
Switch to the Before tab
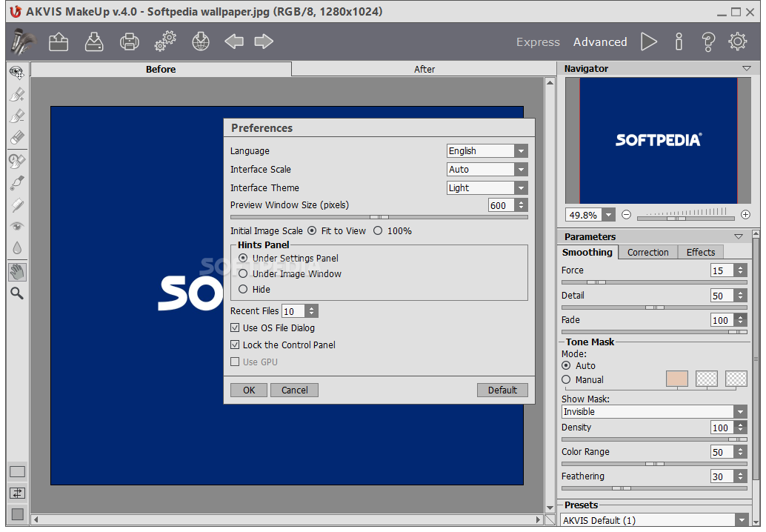pos(161,70)
